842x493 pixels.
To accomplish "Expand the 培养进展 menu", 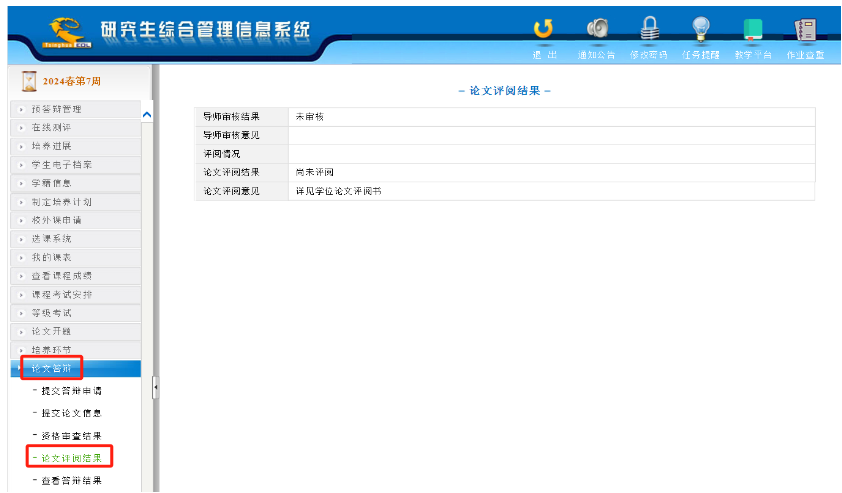I will point(76,146).
